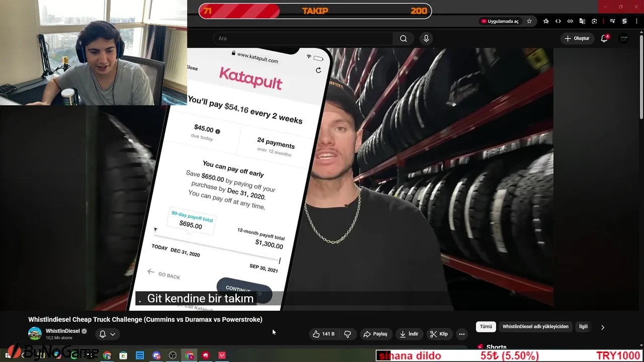644x362 pixels.
Task: Bookmark this page with the star icon
Action: [529, 21]
